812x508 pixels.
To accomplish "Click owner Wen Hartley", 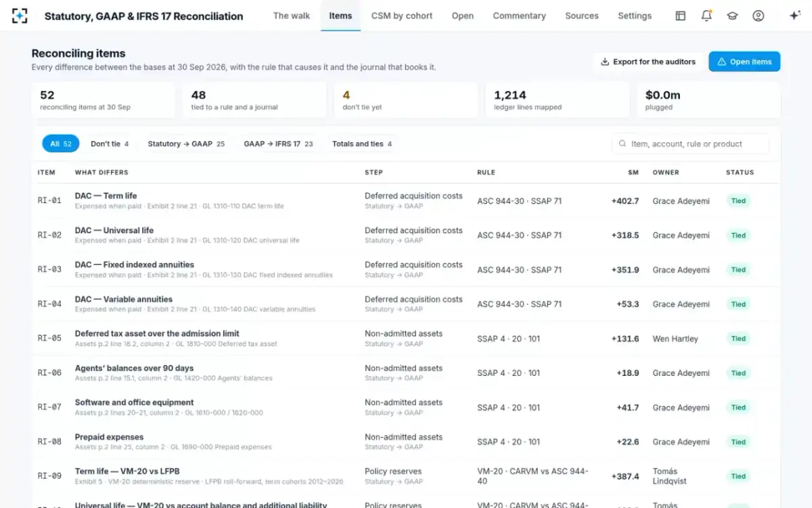I will [675, 339].
